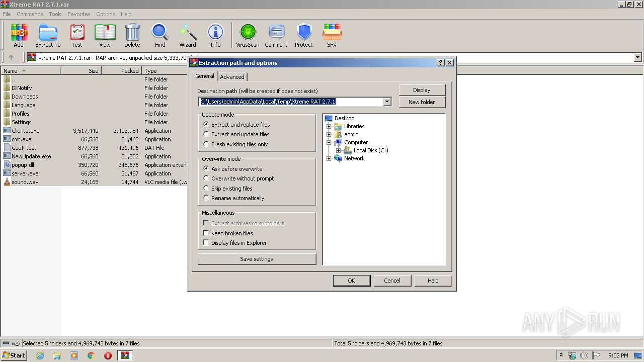
Task: Open the Options menu
Action: [x=106, y=14]
